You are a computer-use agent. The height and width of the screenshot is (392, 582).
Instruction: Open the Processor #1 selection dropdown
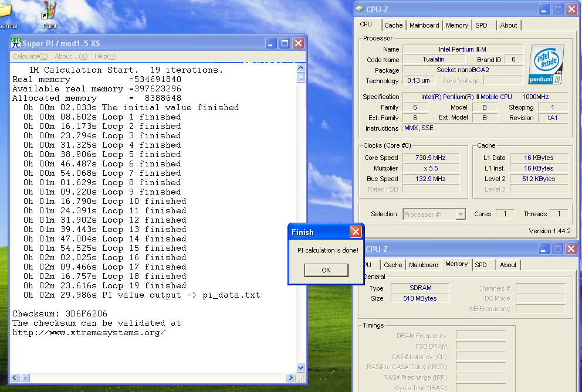(x=461, y=214)
